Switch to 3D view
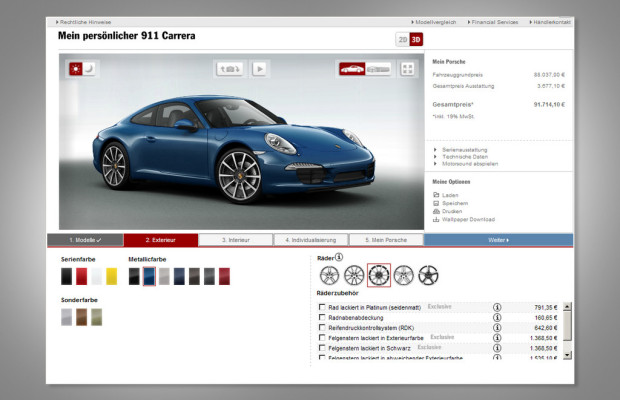The image size is (620, 400). 416,40
